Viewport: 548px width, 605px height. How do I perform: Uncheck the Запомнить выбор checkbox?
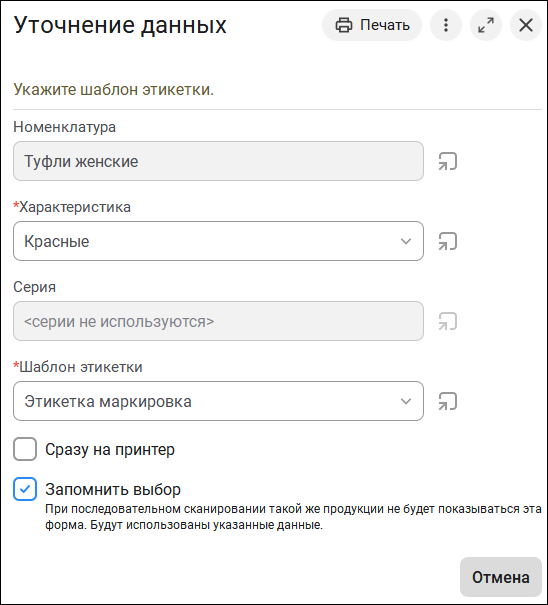(25, 489)
